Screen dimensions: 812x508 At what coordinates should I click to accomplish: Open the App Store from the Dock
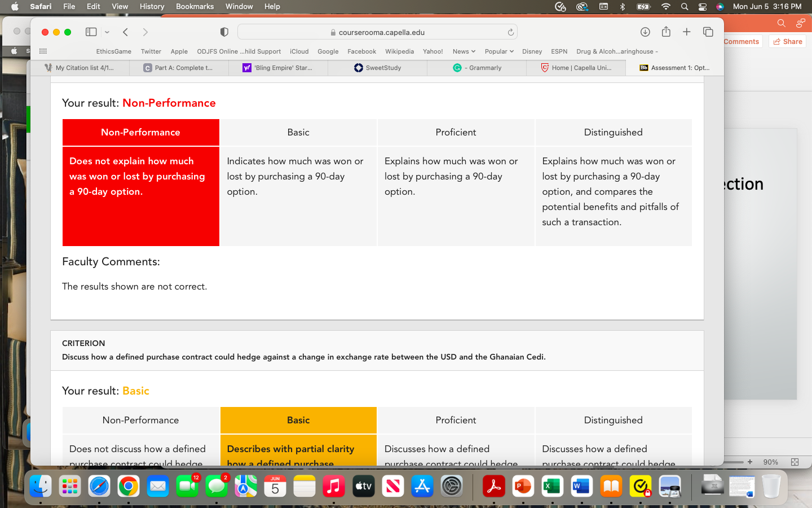pyautogui.click(x=422, y=486)
